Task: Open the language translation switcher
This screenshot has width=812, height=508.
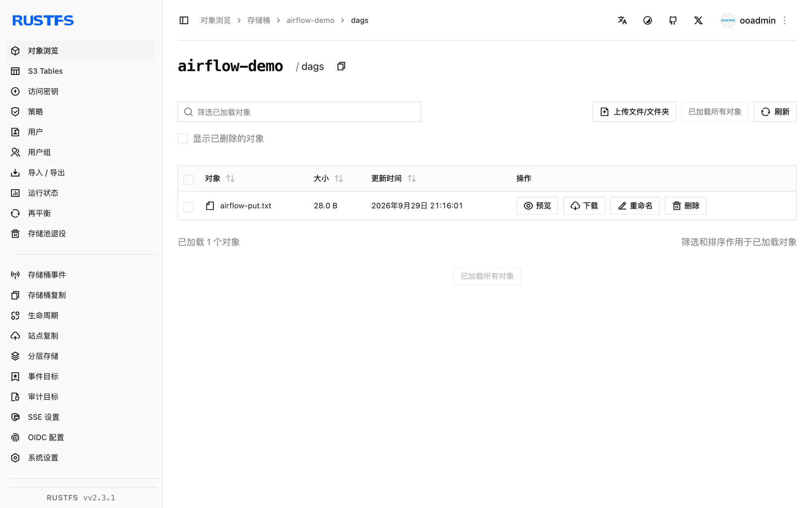Action: (x=622, y=20)
